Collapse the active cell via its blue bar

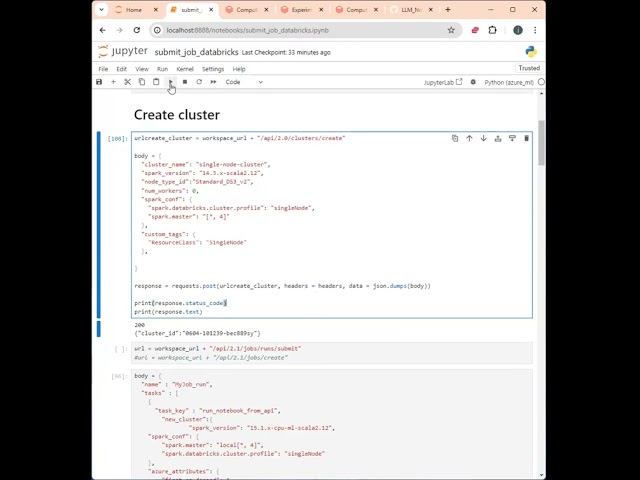point(99,225)
